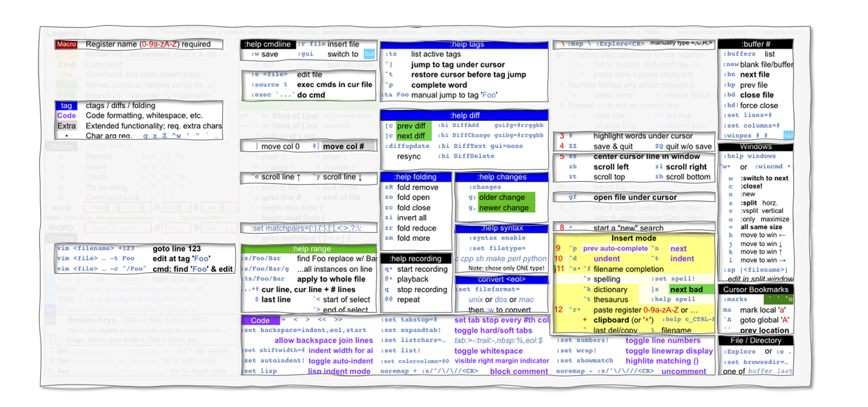Viewport: 868px width, 407px height.
Task: Click the 'Cursor Bookmarks' header
Action: [x=755, y=289]
